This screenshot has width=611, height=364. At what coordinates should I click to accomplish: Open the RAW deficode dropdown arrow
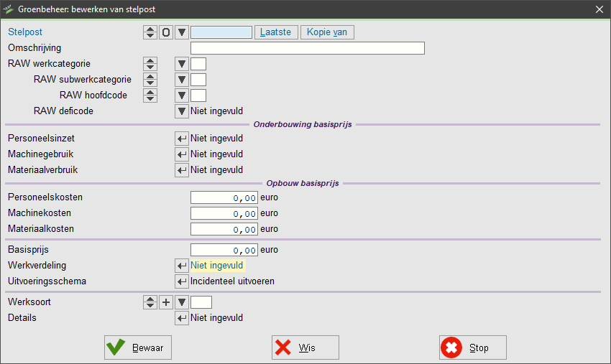(x=182, y=111)
